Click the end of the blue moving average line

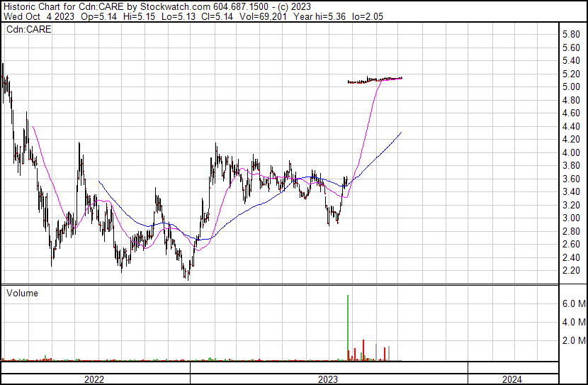(402, 132)
